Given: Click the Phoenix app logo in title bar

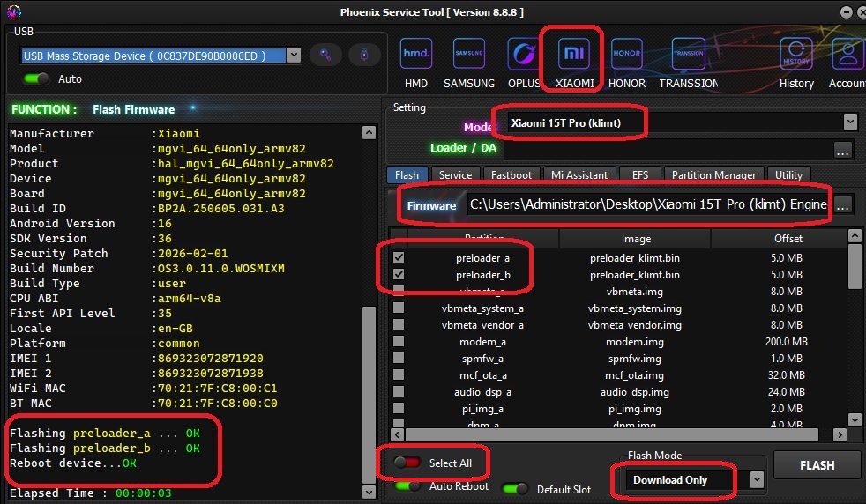Looking at the screenshot, I should pos(13,11).
